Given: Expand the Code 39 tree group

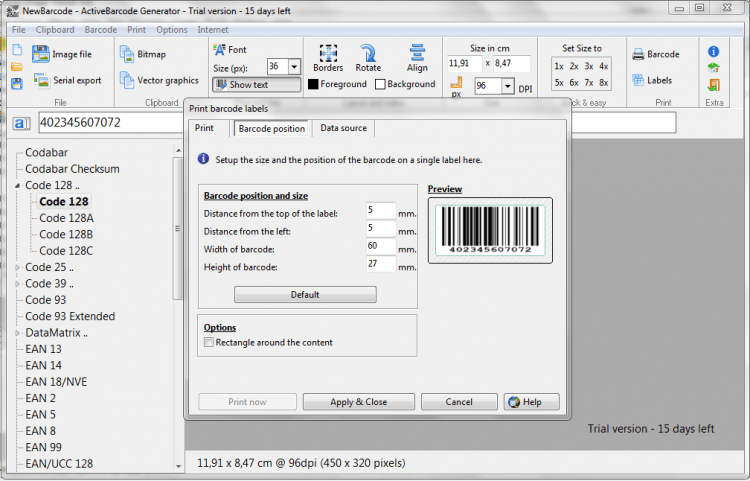Looking at the screenshot, I should (x=17, y=284).
